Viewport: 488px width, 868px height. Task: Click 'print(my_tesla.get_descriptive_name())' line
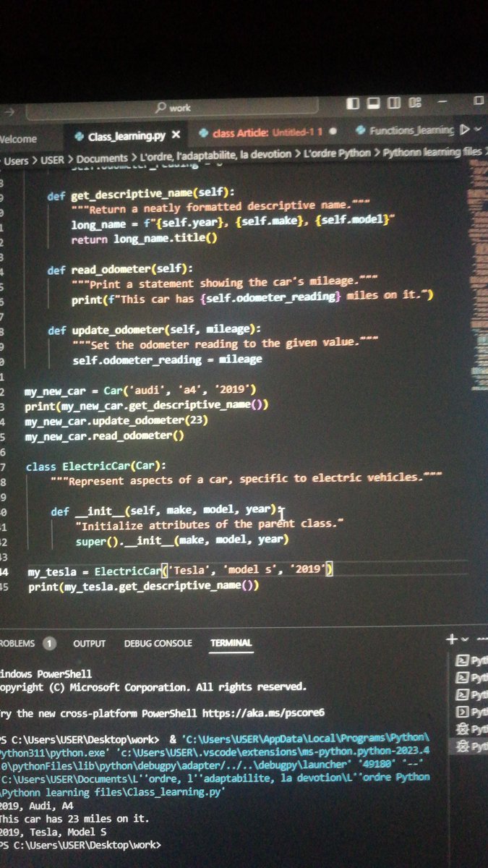point(143,587)
